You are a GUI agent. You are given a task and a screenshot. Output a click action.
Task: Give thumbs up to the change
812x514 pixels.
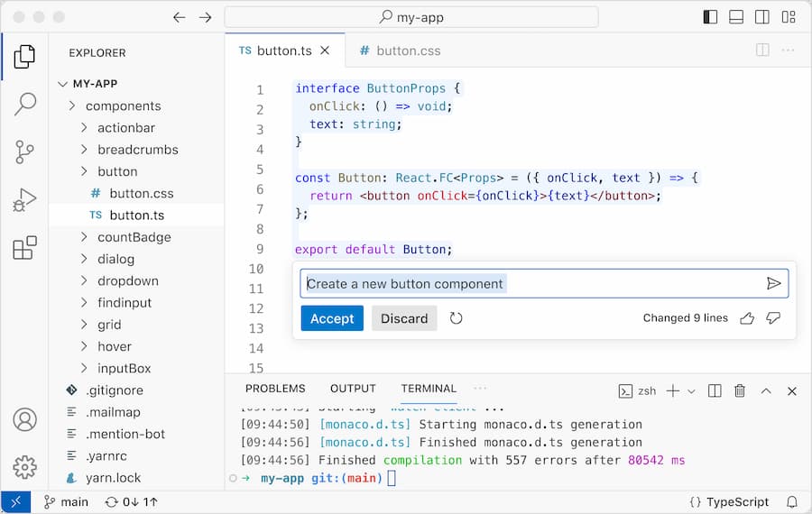746,318
